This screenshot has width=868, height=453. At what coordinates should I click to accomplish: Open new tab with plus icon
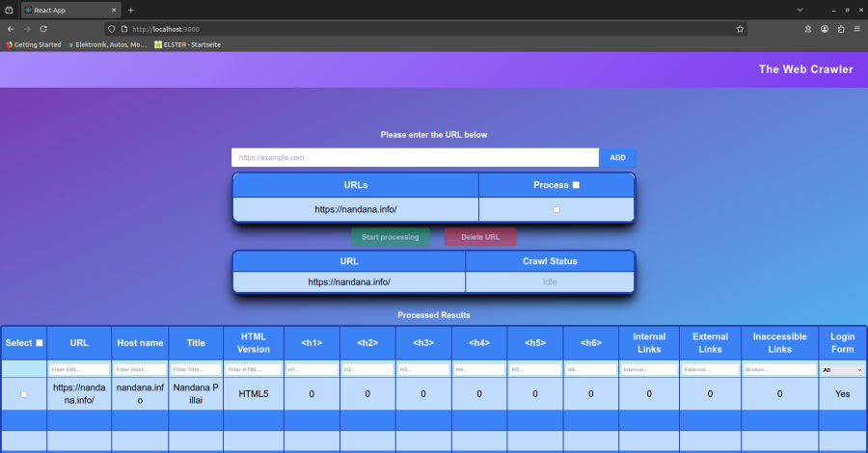(131, 10)
